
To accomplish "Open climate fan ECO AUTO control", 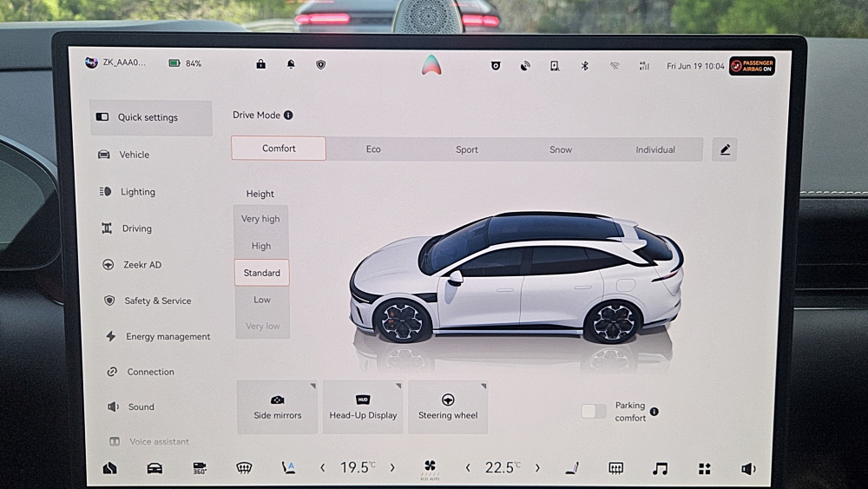I will [431, 469].
